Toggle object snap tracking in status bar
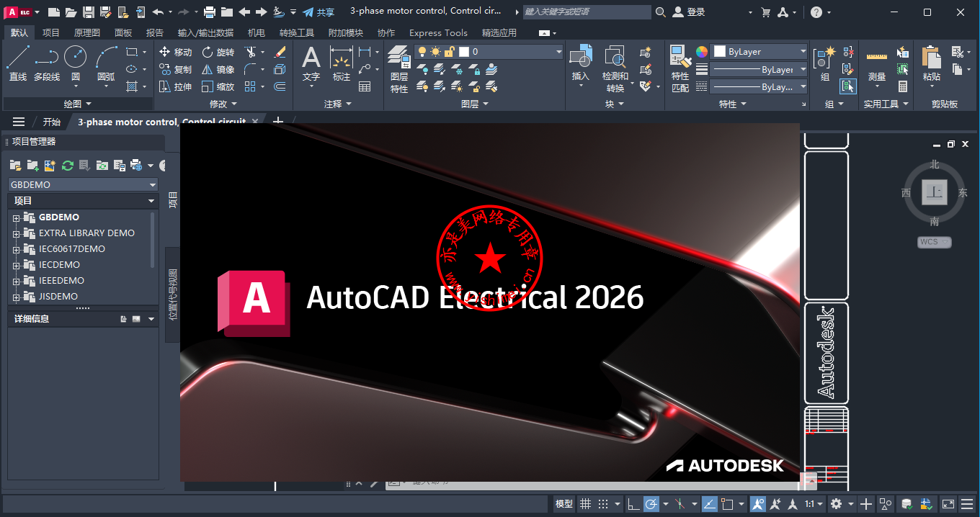The height and width of the screenshot is (517, 980). (x=709, y=504)
